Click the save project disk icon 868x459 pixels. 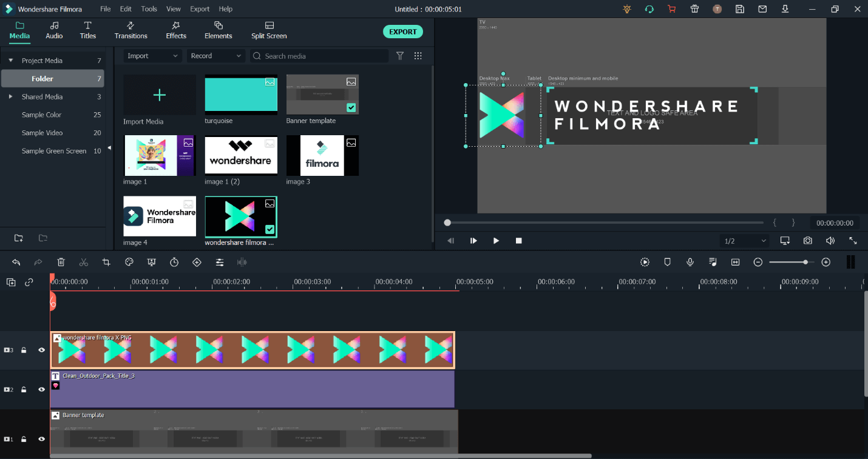pyautogui.click(x=739, y=9)
